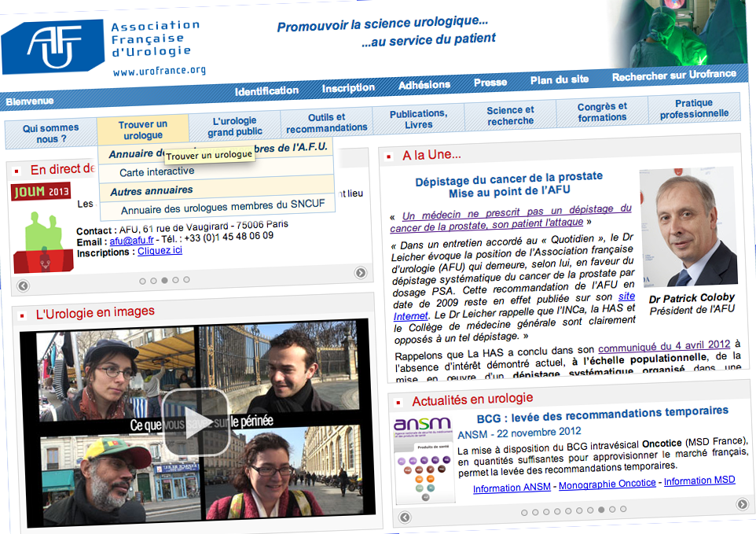Select the first dot in the En direct carousel
This screenshot has width=756, height=534.
pyautogui.click(x=142, y=281)
